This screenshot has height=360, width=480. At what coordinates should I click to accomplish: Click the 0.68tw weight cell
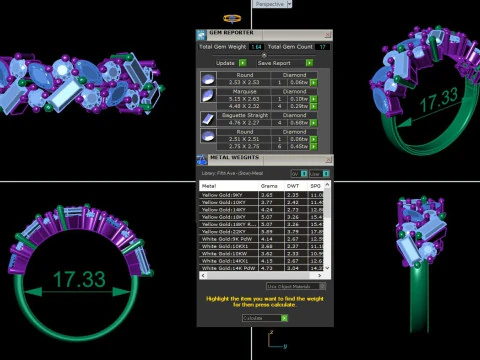point(299,123)
